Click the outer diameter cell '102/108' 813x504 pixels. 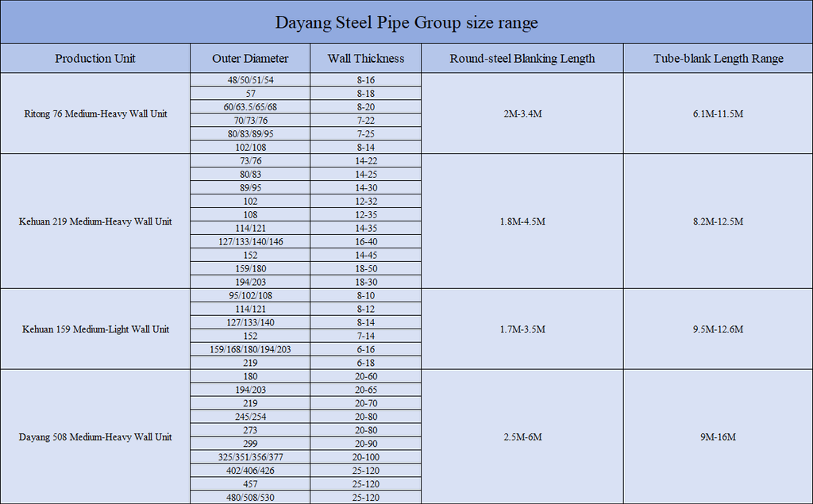250,148
